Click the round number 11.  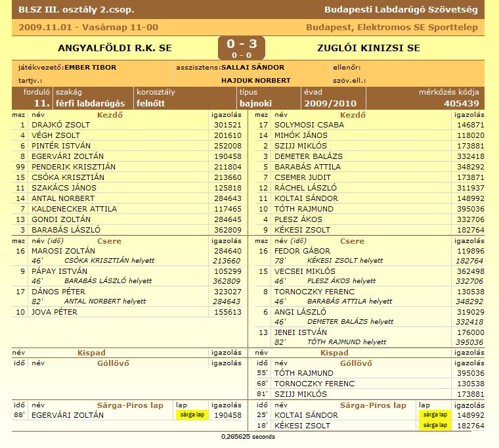pos(41,104)
